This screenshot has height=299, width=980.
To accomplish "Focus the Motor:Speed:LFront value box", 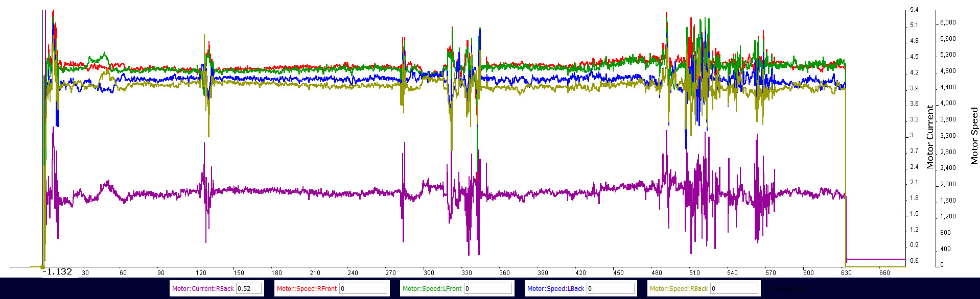I will coord(488,289).
